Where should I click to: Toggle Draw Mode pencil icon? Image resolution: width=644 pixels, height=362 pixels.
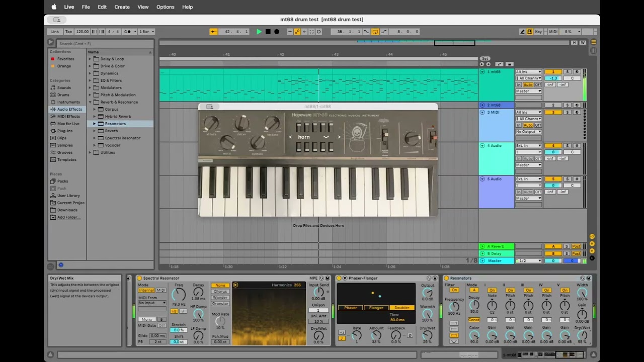point(522,32)
